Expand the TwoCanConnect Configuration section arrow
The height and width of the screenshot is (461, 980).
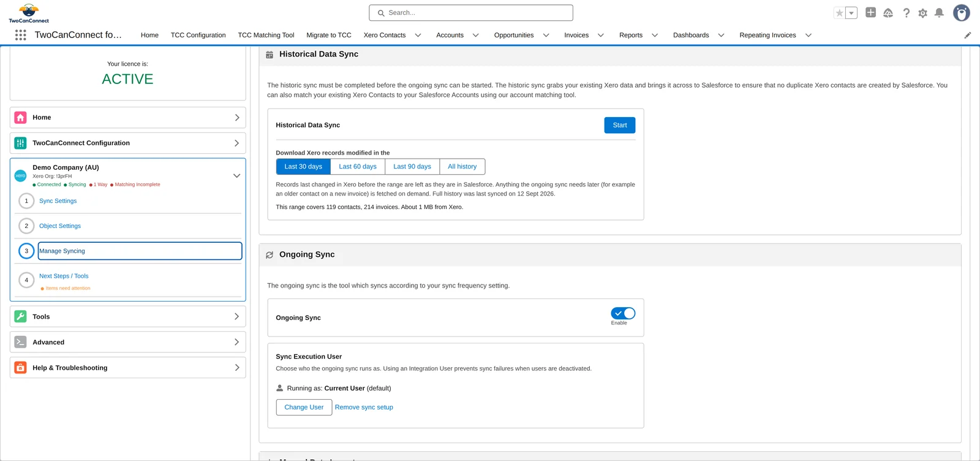pos(237,143)
